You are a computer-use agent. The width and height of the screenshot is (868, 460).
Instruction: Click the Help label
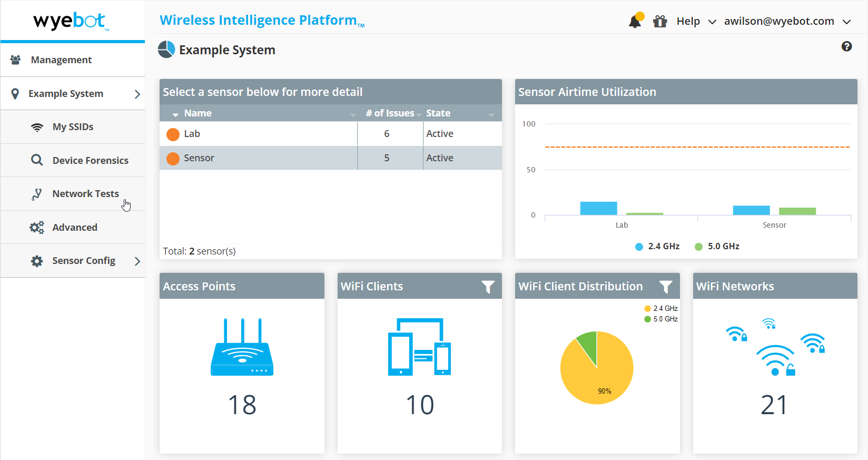tap(688, 21)
